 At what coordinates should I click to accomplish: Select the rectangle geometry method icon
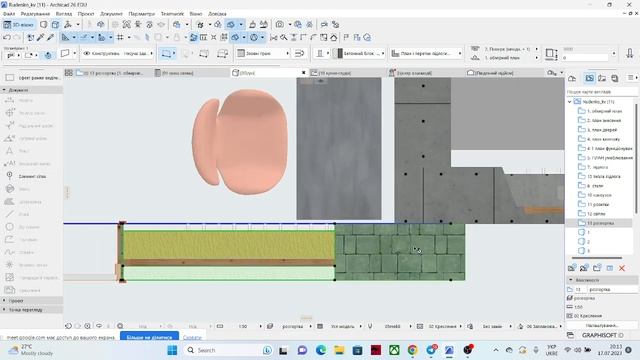pyautogui.click(x=166, y=53)
